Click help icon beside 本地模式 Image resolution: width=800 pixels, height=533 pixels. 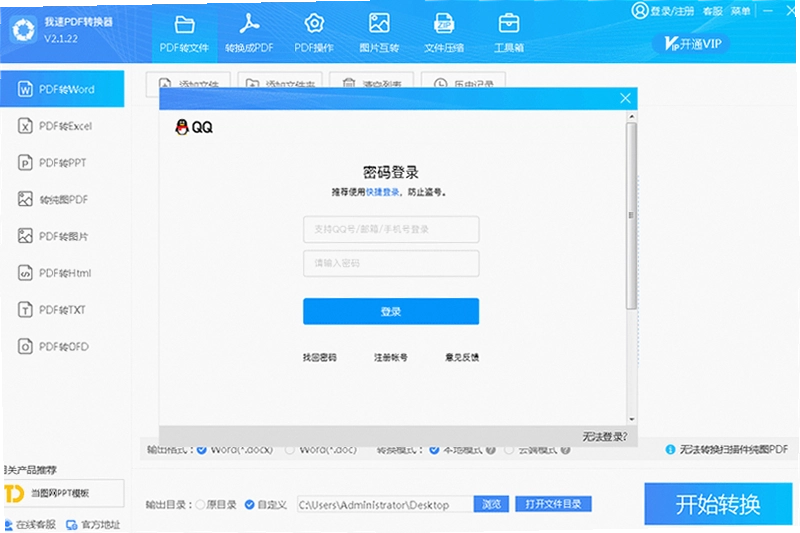[x=490, y=450]
